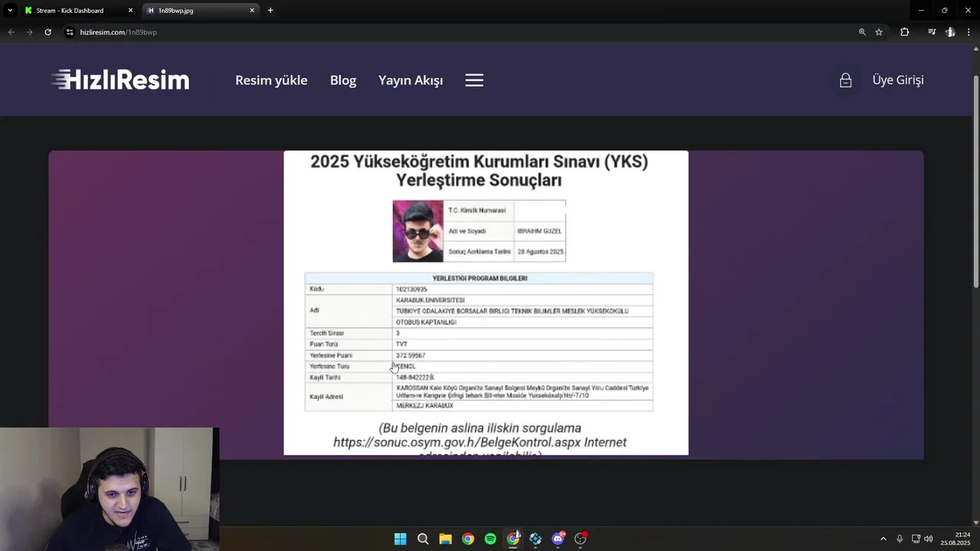Open the tab search dropdown arrow

pyautogui.click(x=10, y=11)
